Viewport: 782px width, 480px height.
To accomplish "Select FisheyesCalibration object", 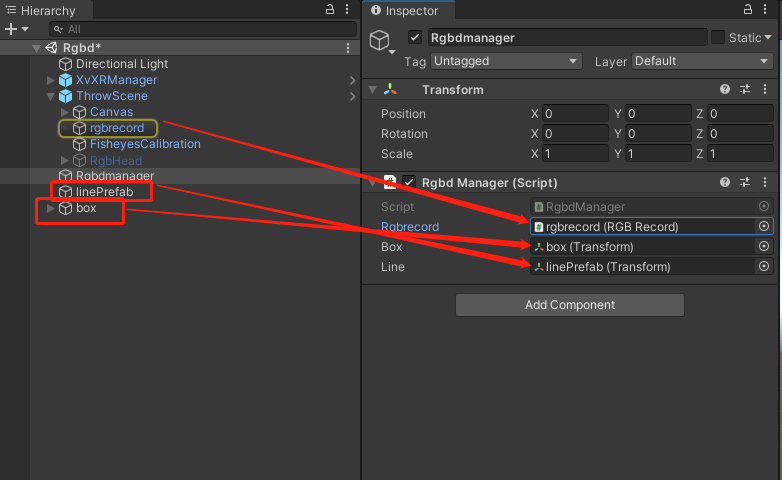I will [x=145, y=144].
